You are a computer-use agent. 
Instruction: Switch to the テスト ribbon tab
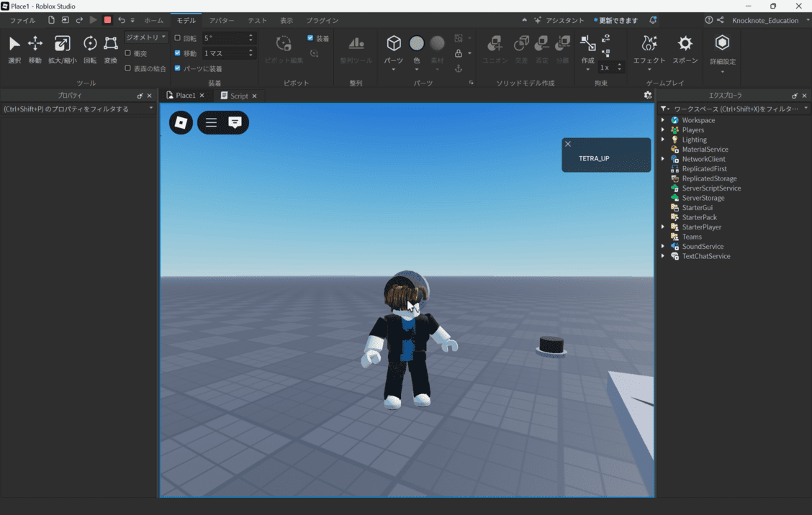tap(258, 20)
